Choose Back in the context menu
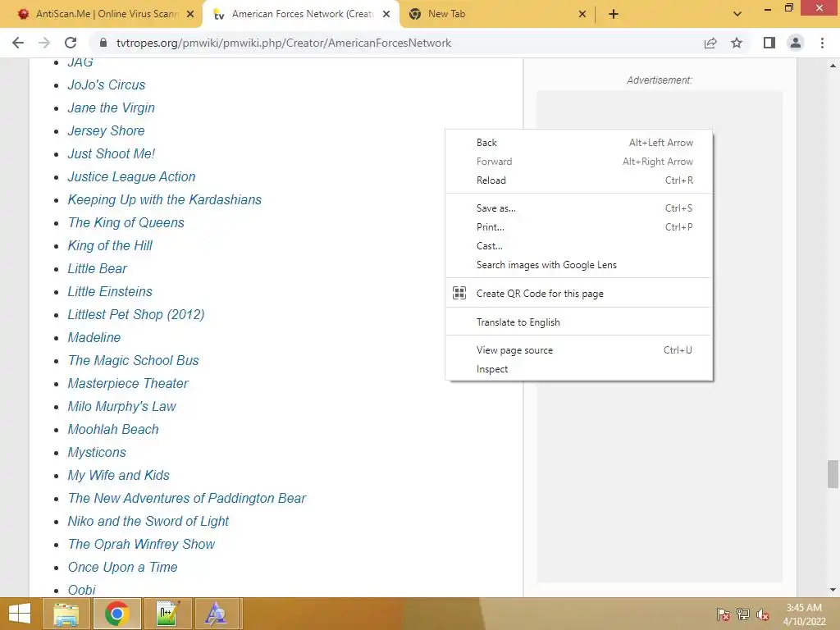 [x=578, y=143]
